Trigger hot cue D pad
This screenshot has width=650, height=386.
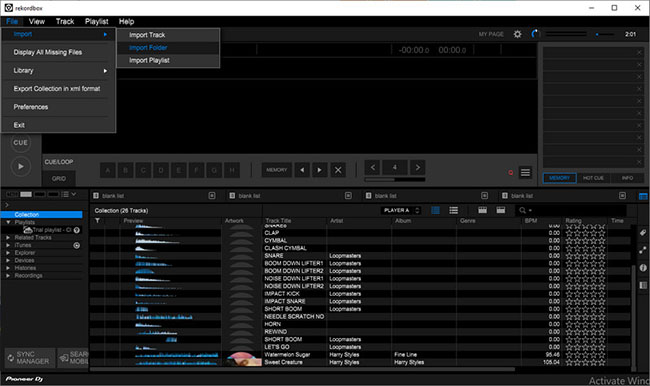161,170
